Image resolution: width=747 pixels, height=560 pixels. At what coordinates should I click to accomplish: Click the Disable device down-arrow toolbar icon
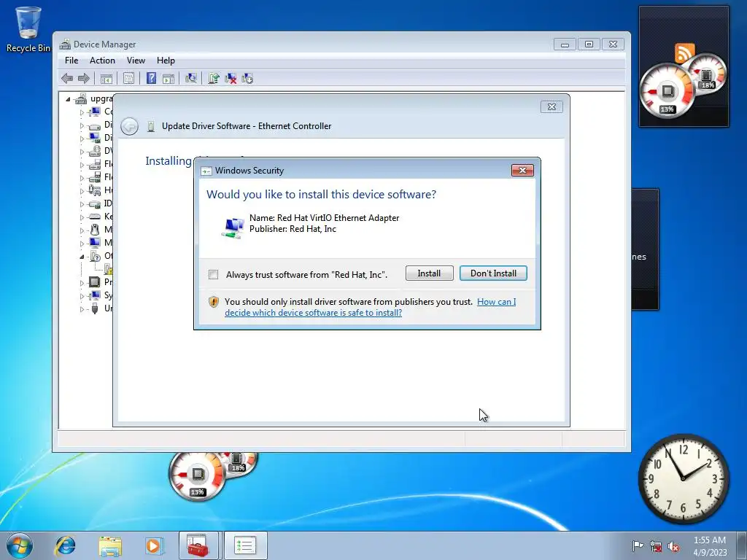[247, 78]
